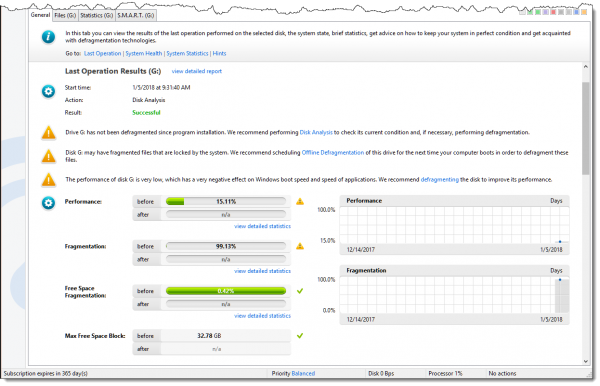Open the S.M.A.R.T. (G:) tab
The width and height of the screenshot is (600, 386).
[x=135, y=15]
